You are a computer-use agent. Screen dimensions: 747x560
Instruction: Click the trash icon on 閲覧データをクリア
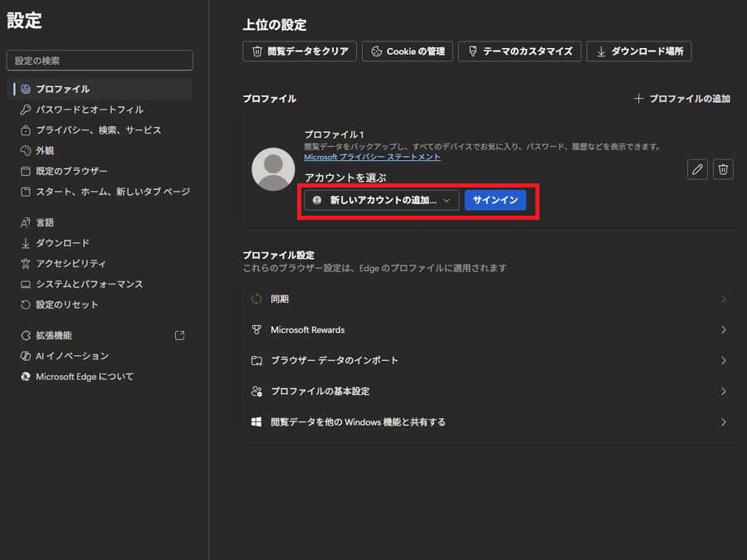[257, 51]
